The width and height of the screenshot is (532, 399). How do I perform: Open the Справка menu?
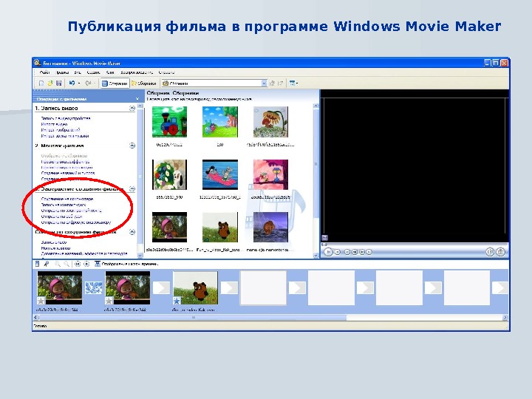[x=166, y=72]
